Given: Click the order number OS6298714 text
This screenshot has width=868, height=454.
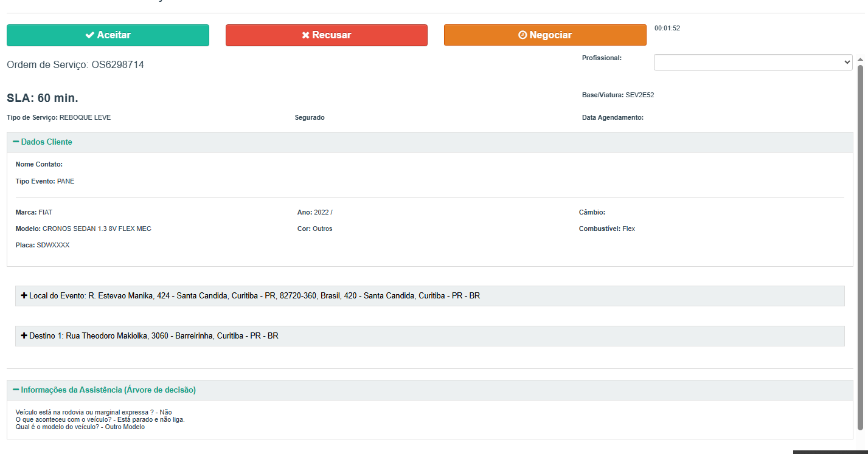Looking at the screenshot, I should point(118,64).
